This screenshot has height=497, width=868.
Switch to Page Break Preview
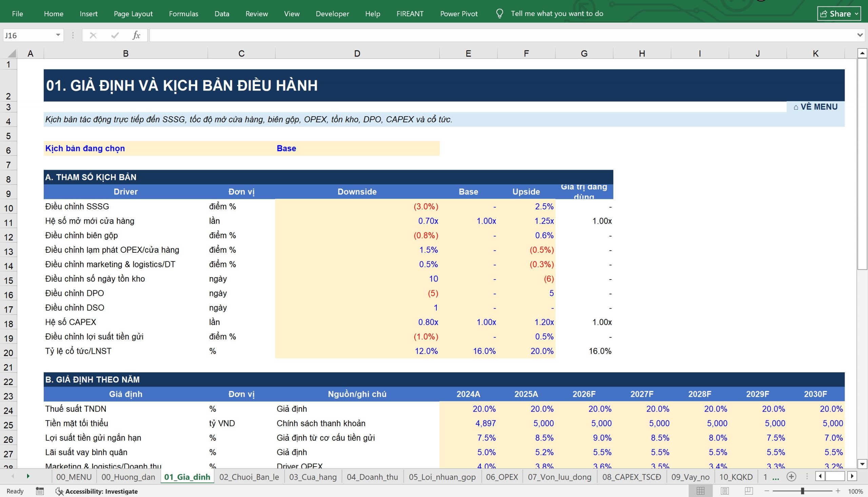[748, 491]
